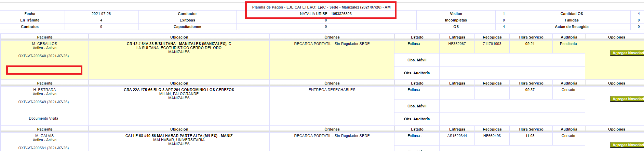Click Obs. Auditoría field for H. ESTRADA
Viewport: 644px width, 151px height.
pos(512,119)
